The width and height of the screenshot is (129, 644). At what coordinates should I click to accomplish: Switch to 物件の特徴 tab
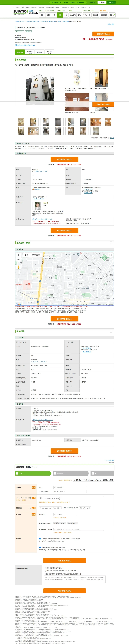pos(20,52)
